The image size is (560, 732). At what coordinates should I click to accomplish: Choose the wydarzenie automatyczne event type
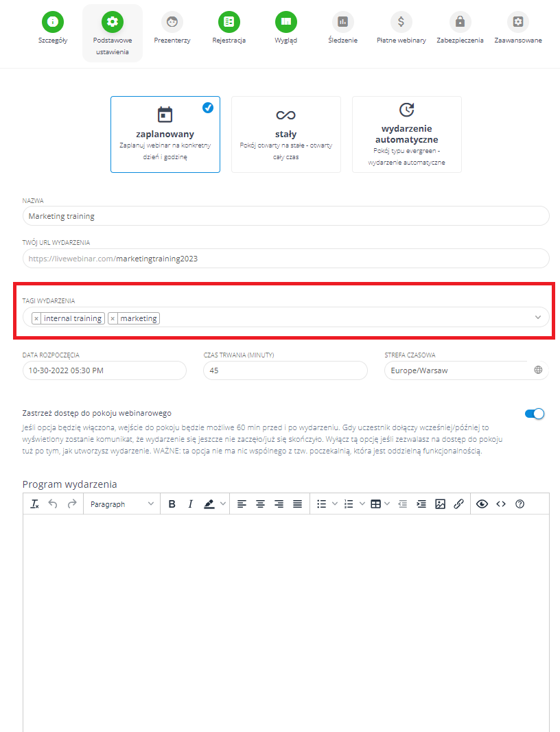[x=406, y=134]
